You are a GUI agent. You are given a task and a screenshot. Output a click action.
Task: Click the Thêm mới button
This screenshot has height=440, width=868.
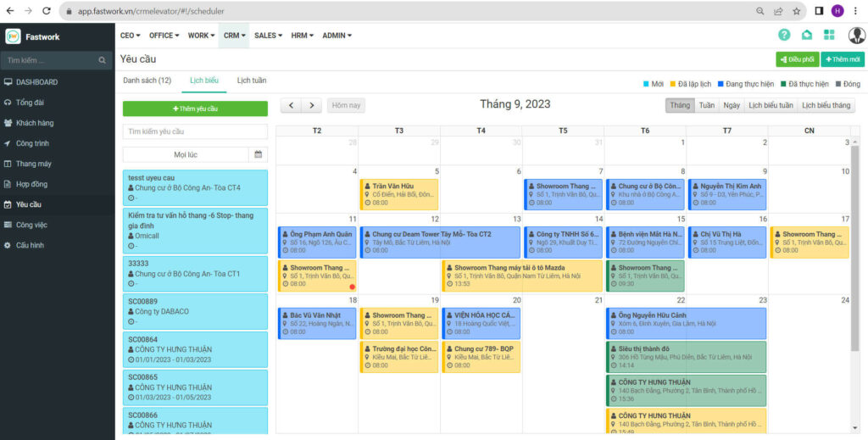[x=843, y=59]
